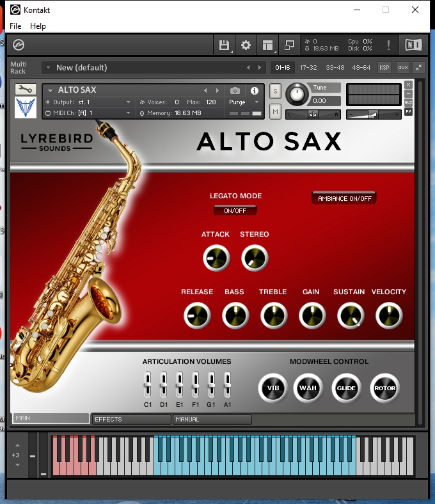Open the multi rack preset dropdown
435x504 pixels.
(x=48, y=68)
